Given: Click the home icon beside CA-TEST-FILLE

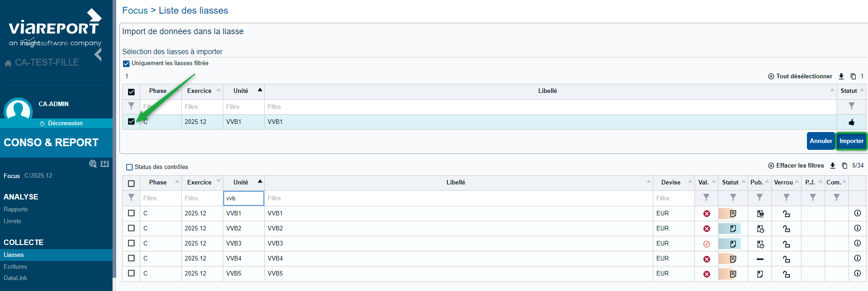Looking at the screenshot, I should click(x=8, y=63).
